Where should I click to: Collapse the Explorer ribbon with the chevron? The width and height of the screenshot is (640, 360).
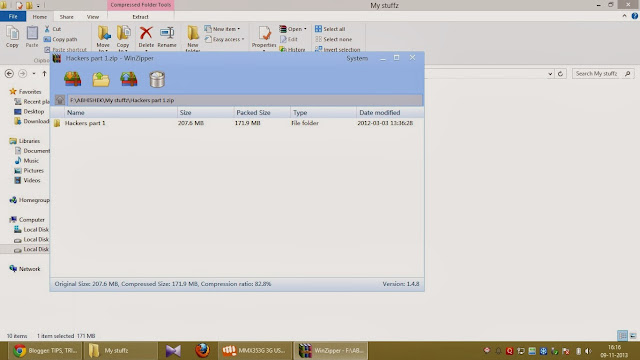(x=624, y=16)
